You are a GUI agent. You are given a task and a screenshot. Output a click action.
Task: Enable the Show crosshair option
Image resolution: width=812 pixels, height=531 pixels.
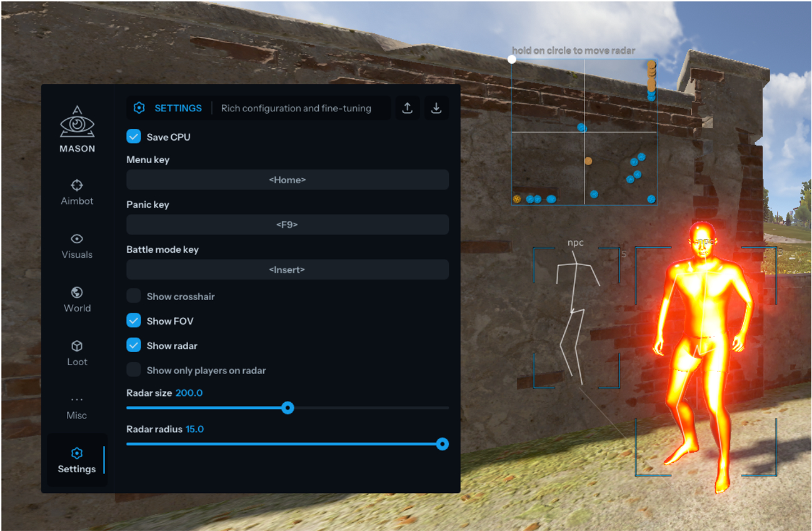pyautogui.click(x=134, y=296)
